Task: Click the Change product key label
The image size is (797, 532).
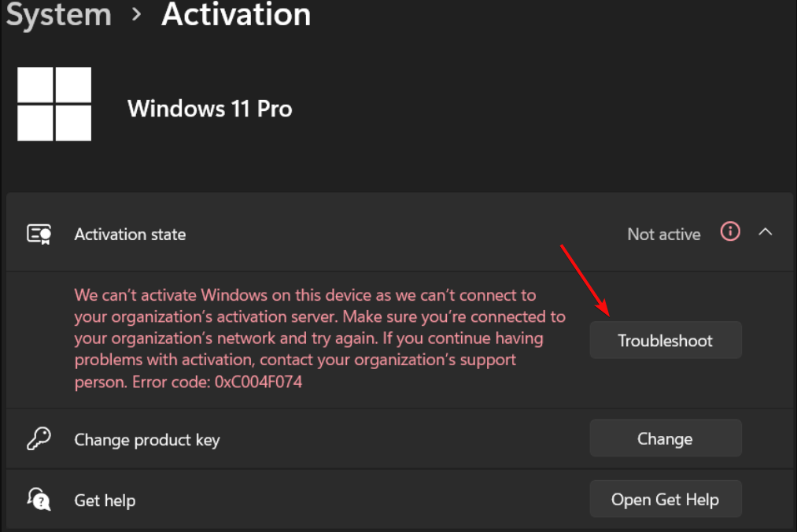Action: pos(146,440)
